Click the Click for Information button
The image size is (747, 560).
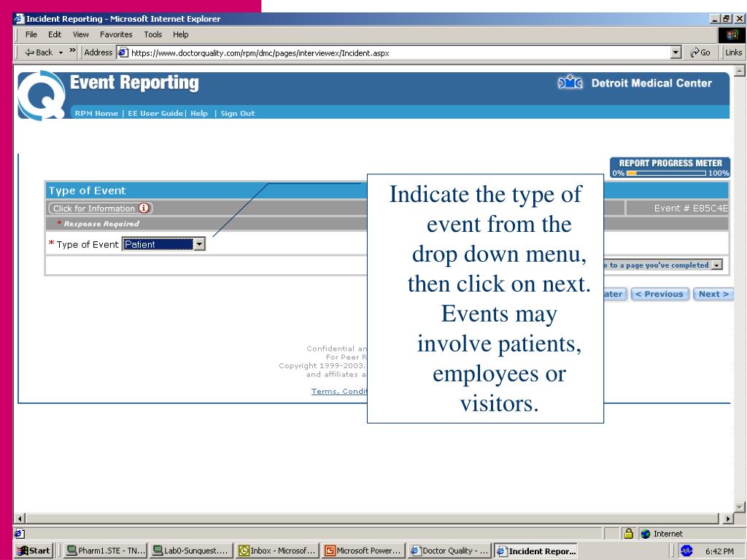[100, 208]
